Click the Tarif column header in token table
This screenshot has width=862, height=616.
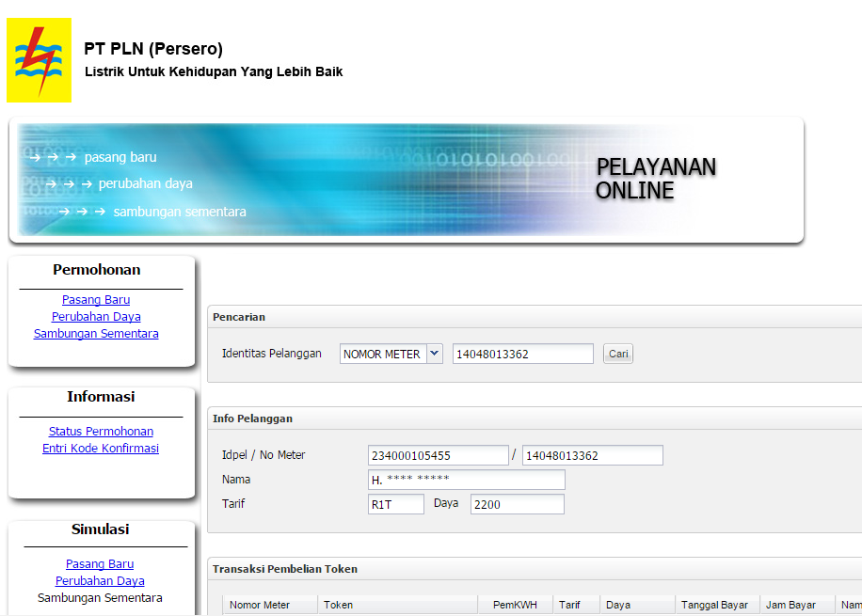click(576, 605)
